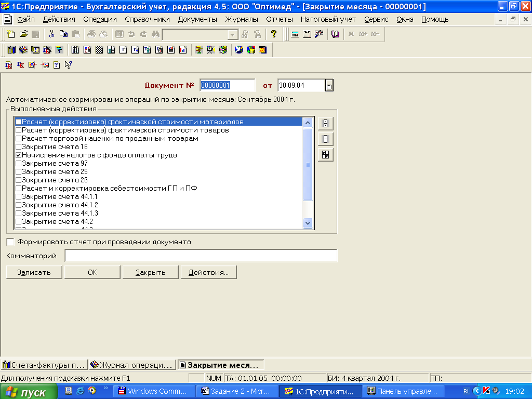The image size is (532, 399).
Task: Open the calculator icon
Action: tap(295, 34)
